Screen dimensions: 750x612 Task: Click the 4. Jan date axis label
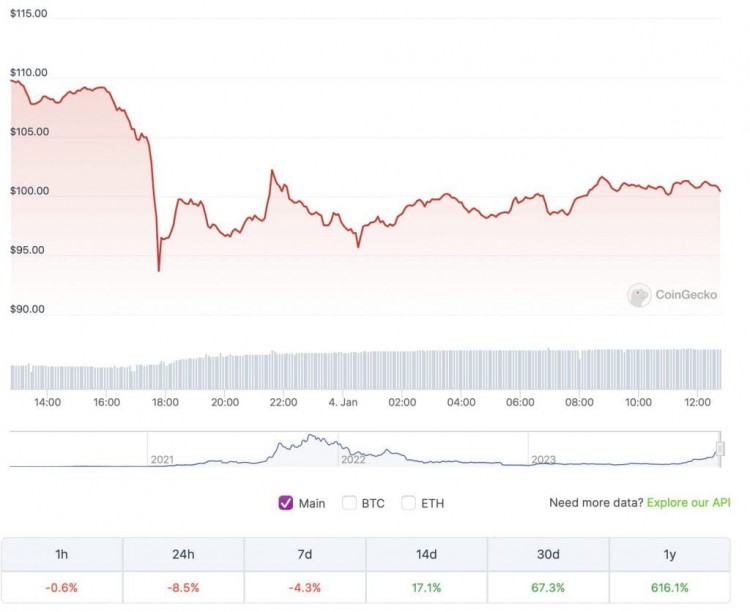343,402
